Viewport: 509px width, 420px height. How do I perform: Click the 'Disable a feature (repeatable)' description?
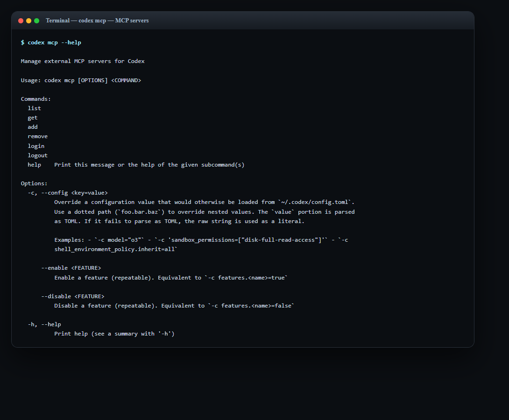point(174,306)
